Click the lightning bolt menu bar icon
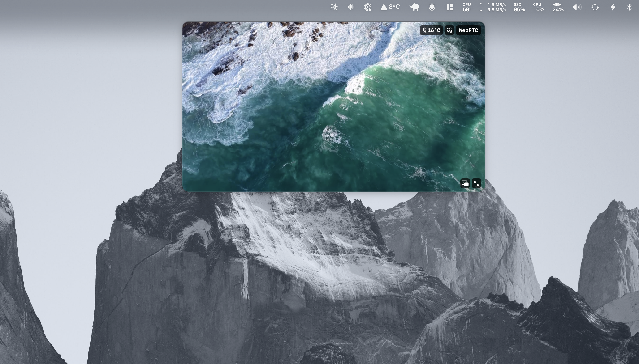Screen dimensions: 639x364 [x=613, y=7]
